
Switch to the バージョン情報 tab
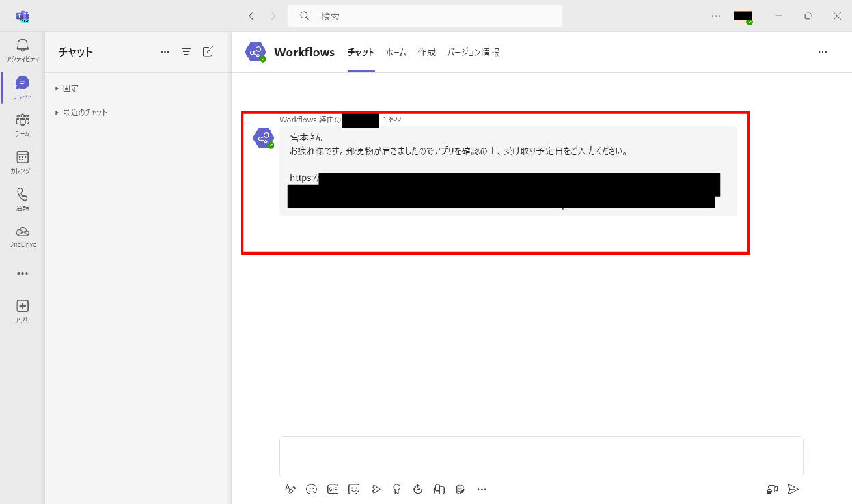coord(473,53)
